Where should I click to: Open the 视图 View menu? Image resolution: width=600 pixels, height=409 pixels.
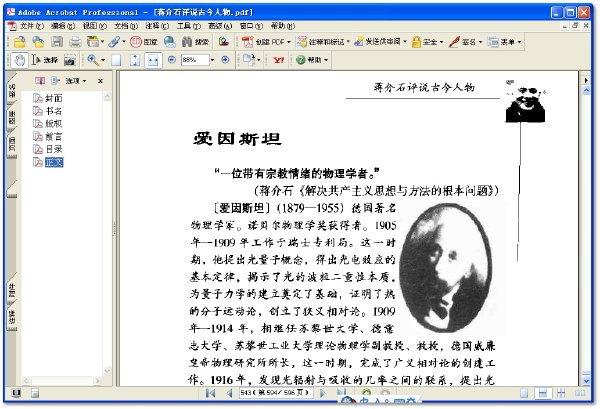click(95, 26)
